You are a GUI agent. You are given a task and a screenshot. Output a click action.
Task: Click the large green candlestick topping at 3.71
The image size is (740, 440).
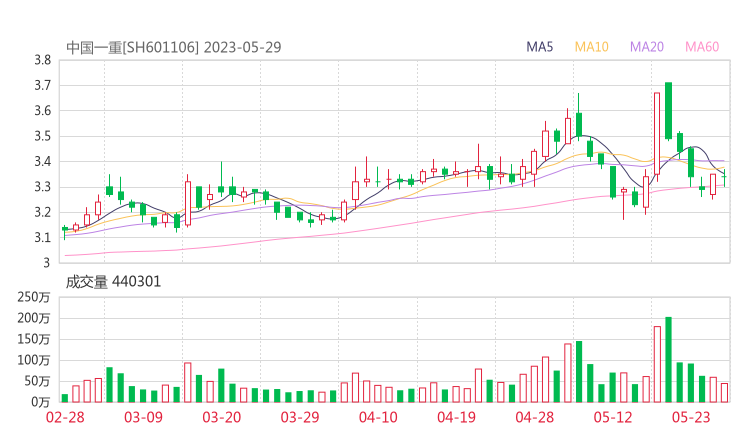tap(668, 110)
